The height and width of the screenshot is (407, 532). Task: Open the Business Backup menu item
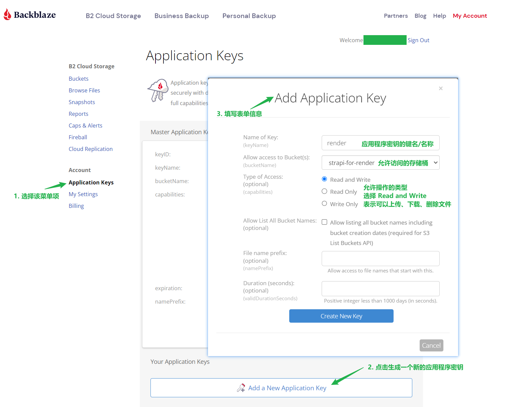coord(182,16)
